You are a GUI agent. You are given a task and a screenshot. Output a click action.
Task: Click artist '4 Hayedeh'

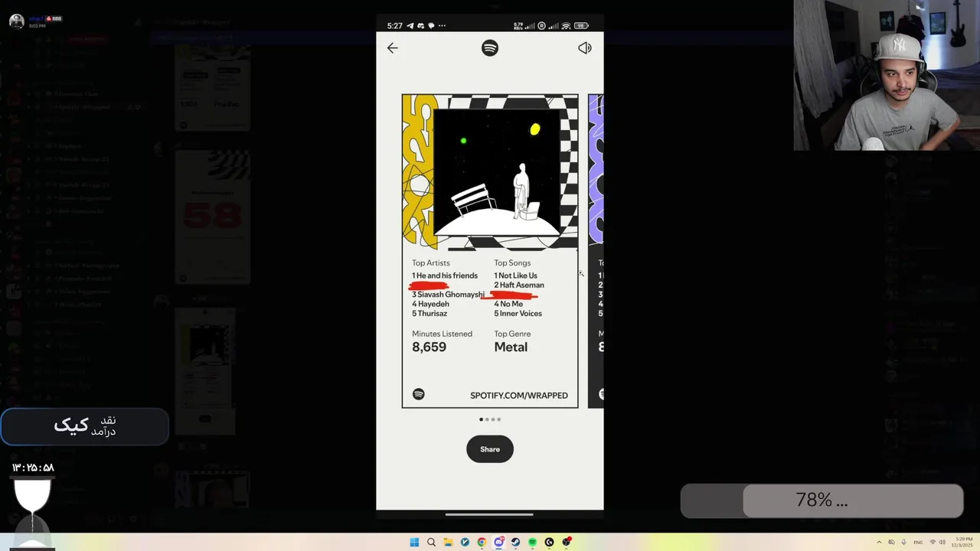tap(430, 304)
